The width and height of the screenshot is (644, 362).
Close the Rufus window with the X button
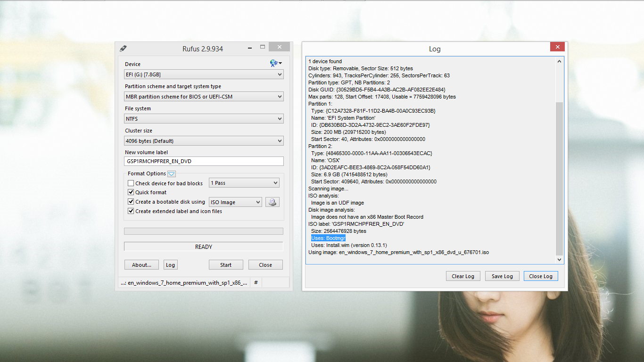[x=279, y=47]
